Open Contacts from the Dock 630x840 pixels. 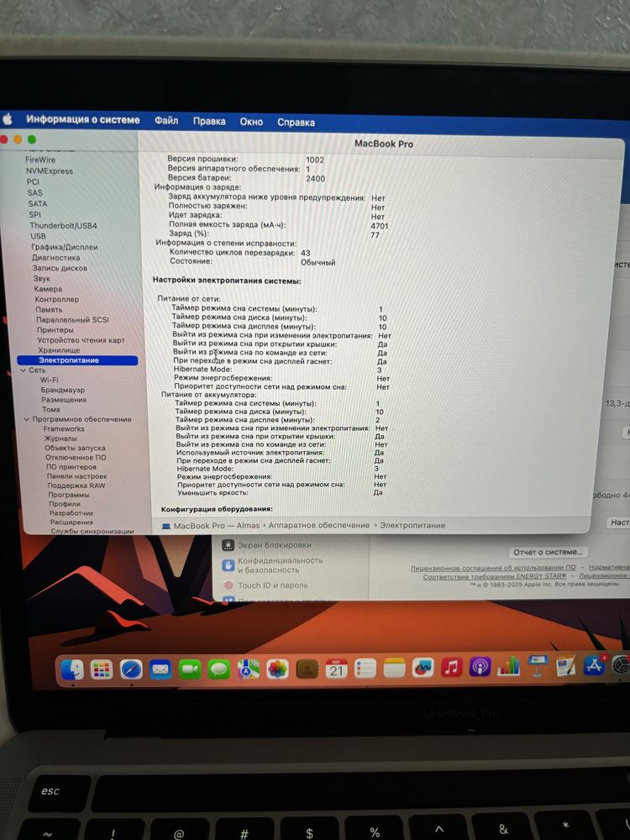pyautogui.click(x=307, y=669)
